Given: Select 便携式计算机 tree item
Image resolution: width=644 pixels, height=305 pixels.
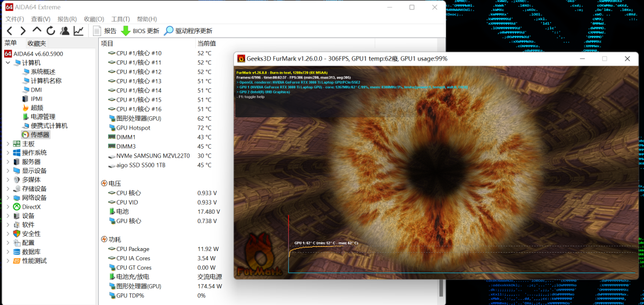Looking at the screenshot, I should [x=45, y=126].
